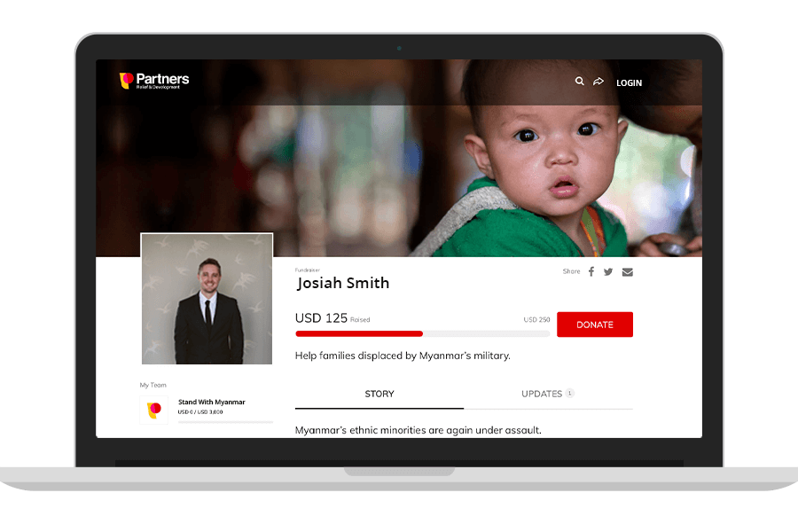
Task: Click the Josiah Smith fundraiser name
Action: pos(342,284)
